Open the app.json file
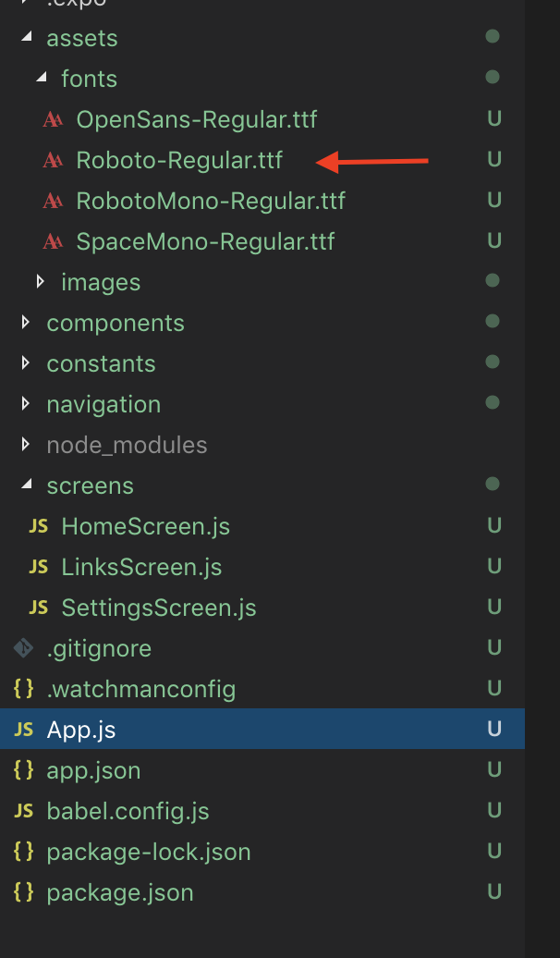The width and height of the screenshot is (560, 958). click(x=92, y=769)
